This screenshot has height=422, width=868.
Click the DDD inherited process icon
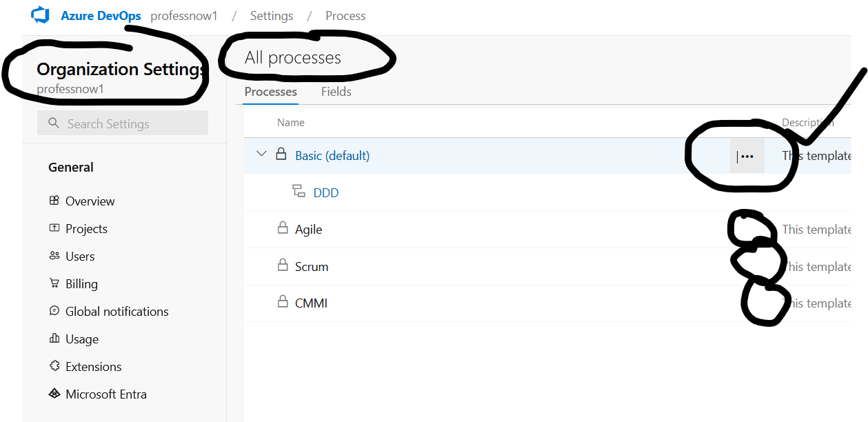pyautogui.click(x=299, y=192)
